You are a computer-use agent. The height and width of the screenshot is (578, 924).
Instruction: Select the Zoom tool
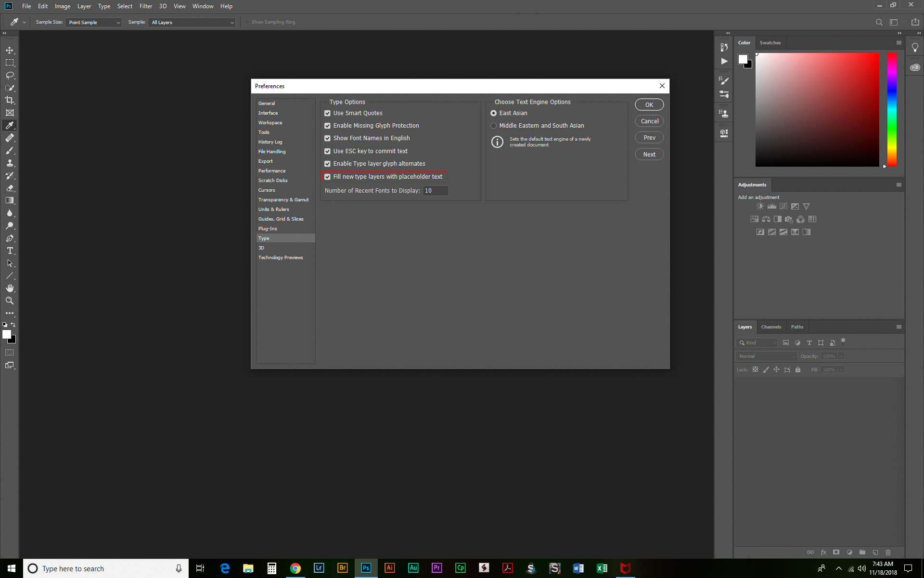10,301
